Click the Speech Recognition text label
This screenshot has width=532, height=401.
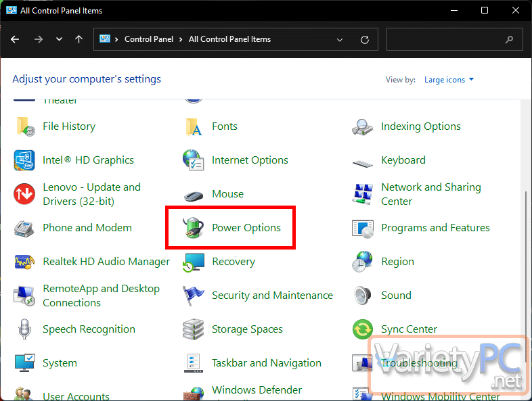coord(89,329)
